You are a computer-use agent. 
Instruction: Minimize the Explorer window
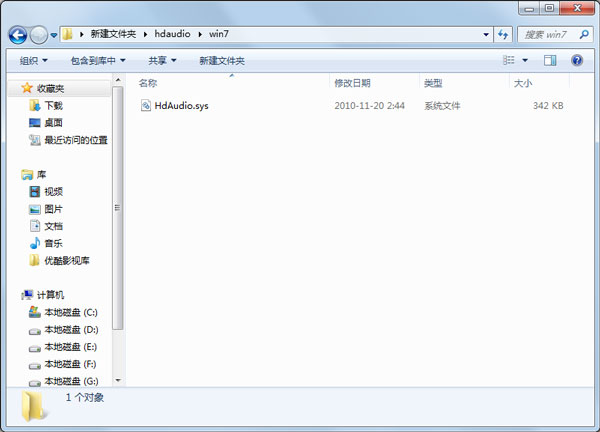(x=530, y=8)
